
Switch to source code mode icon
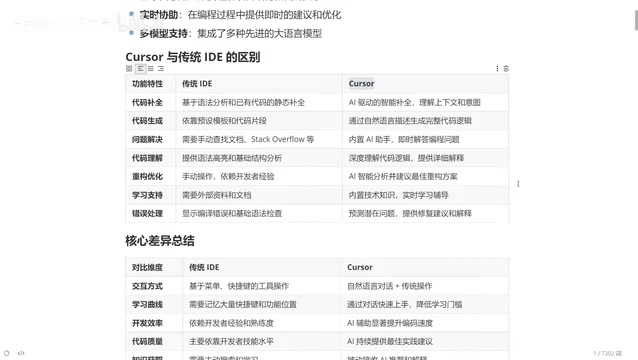coord(21,353)
